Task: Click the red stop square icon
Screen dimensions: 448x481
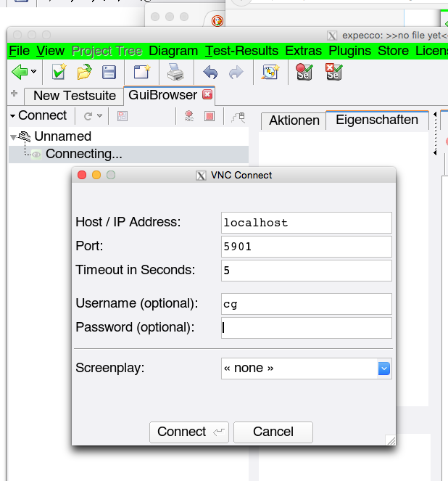Action: 210,116
